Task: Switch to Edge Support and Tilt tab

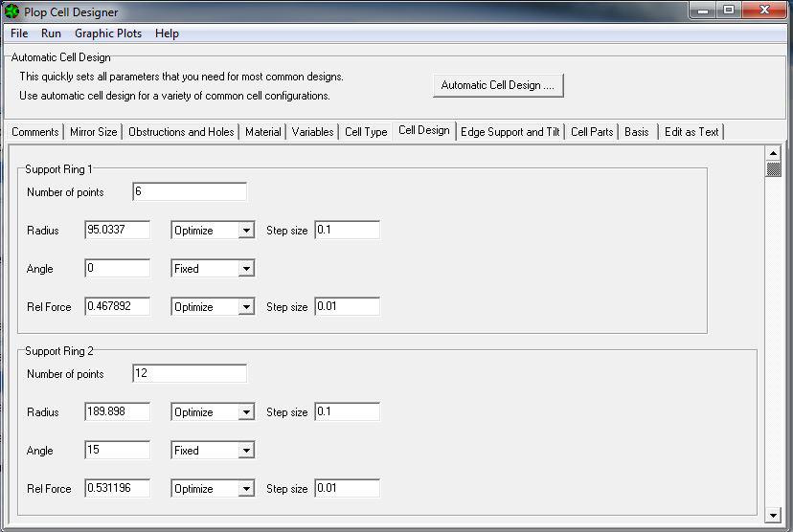Action: 510,132
